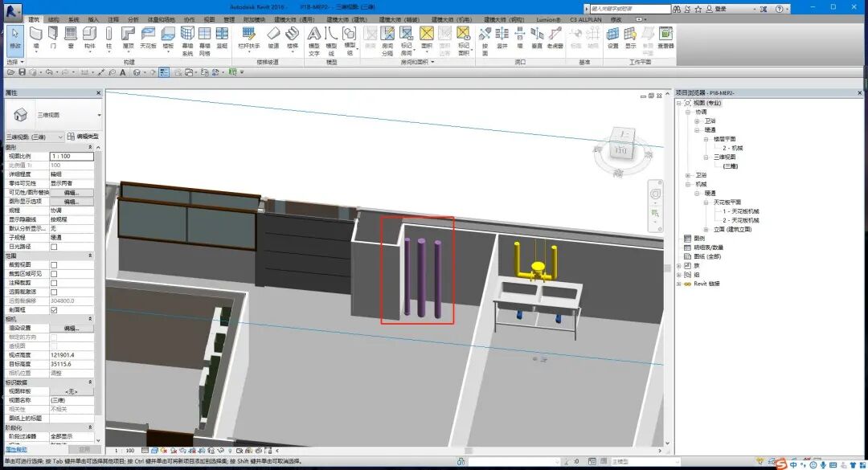This screenshot has height=470, width=868.
Task: Switch to the 系统 ribbon tab
Action: pos(74,19)
